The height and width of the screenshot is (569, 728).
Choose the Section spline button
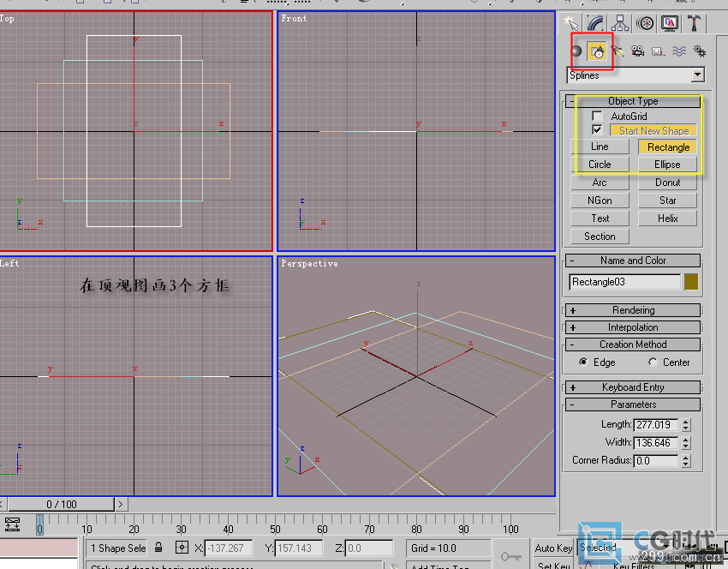pyautogui.click(x=600, y=237)
